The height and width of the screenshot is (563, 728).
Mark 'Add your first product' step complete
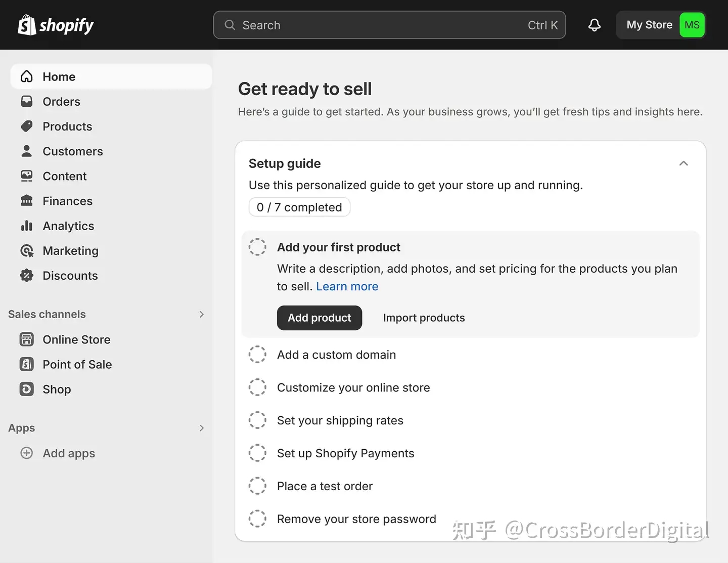click(x=257, y=247)
